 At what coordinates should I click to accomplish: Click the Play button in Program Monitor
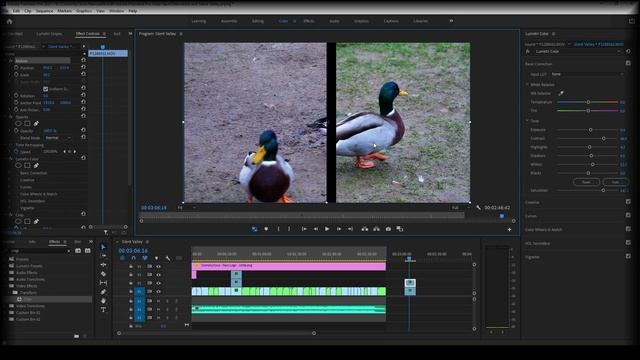327,229
